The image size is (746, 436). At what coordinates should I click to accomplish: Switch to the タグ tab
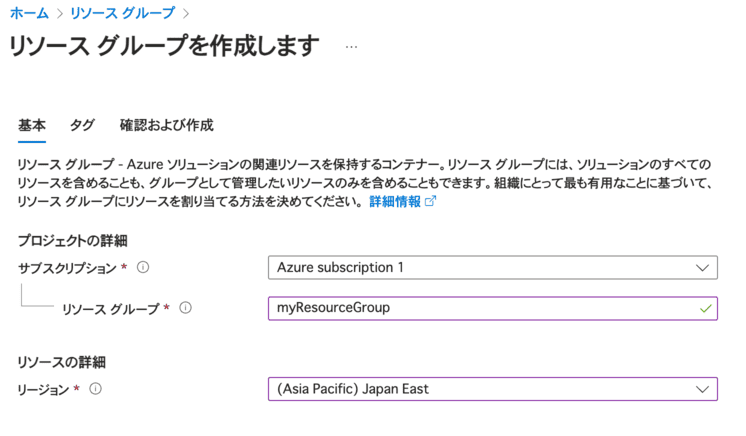[82, 126]
